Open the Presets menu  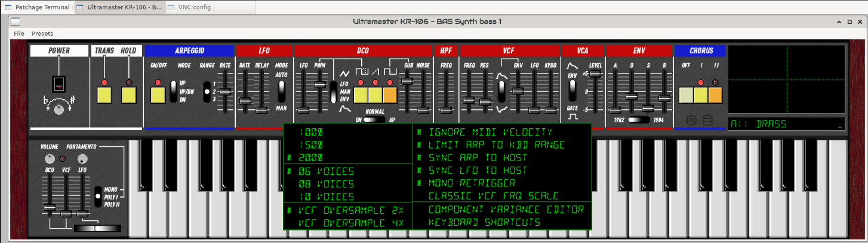pyautogui.click(x=42, y=33)
